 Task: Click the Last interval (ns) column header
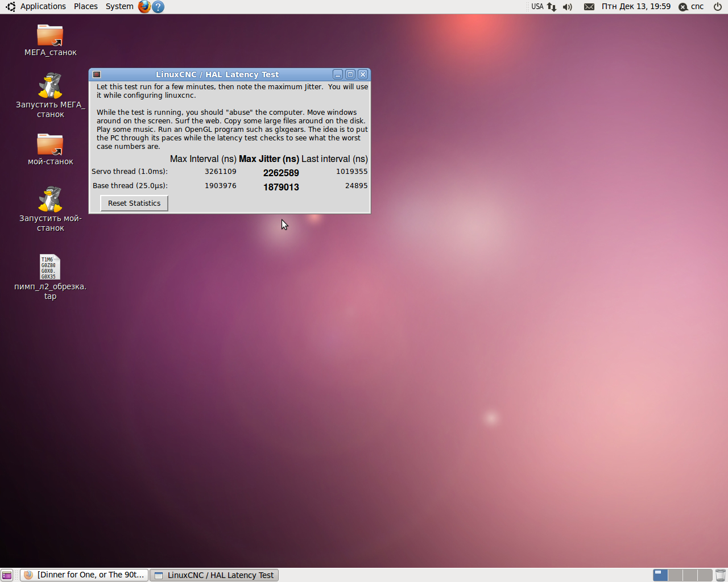(x=334, y=159)
